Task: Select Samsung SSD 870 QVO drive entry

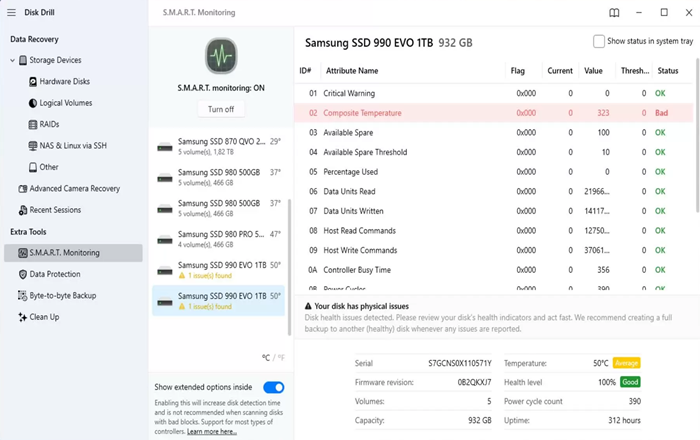Action: [x=218, y=146]
